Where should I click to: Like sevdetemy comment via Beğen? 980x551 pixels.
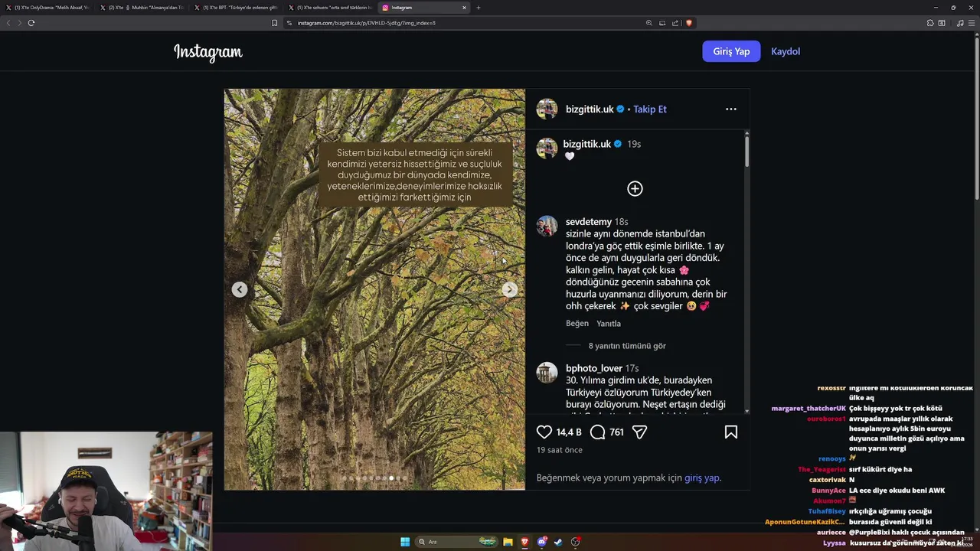[x=577, y=324]
